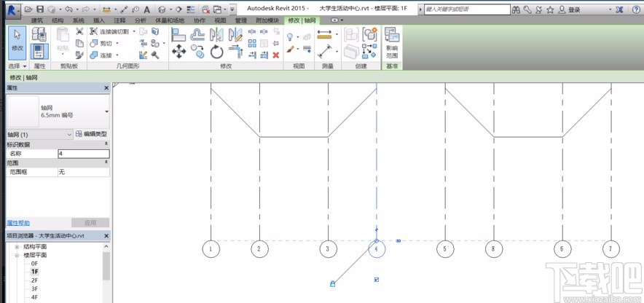This screenshot has width=644, height=303.
Task: Click the 编辑类型 button
Action: point(92,134)
